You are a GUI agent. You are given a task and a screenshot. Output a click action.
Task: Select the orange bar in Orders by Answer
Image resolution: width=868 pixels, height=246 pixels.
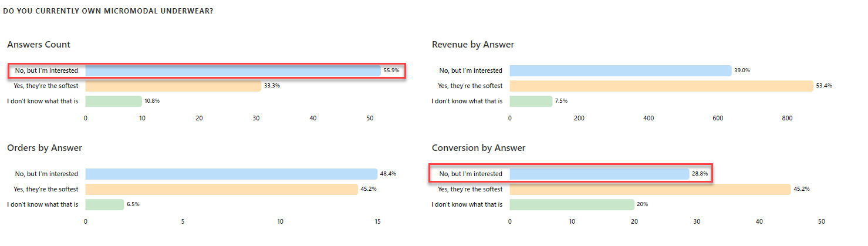pyautogui.click(x=221, y=189)
